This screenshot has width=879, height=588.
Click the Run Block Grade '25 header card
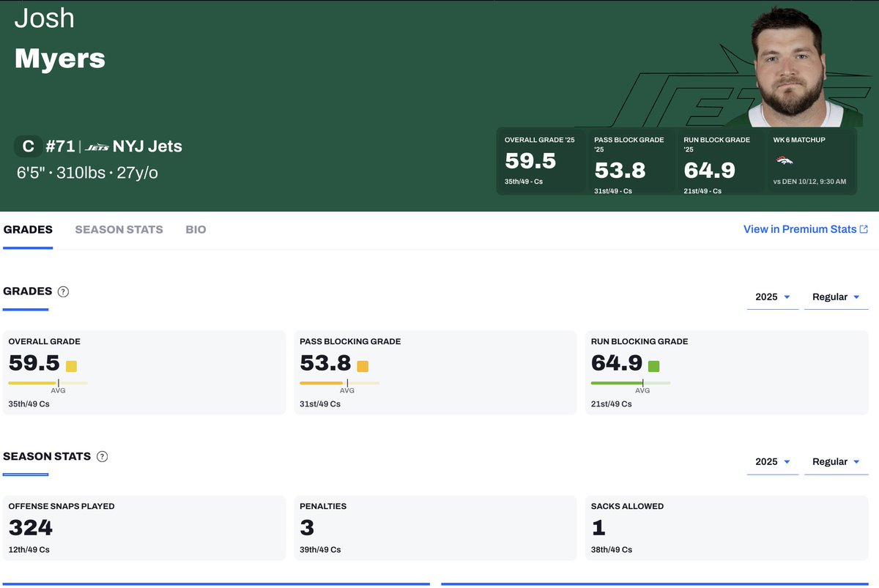tap(721, 161)
